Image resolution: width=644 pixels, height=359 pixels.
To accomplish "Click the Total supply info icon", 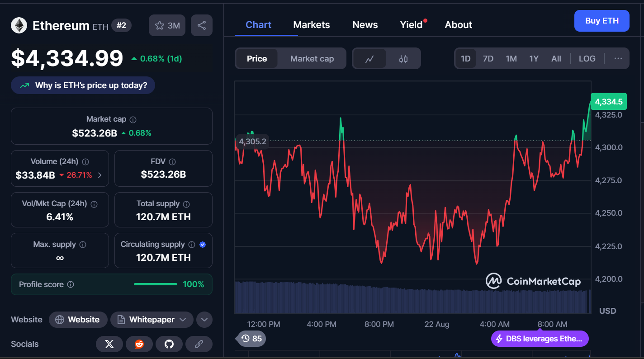I will pyautogui.click(x=186, y=204).
